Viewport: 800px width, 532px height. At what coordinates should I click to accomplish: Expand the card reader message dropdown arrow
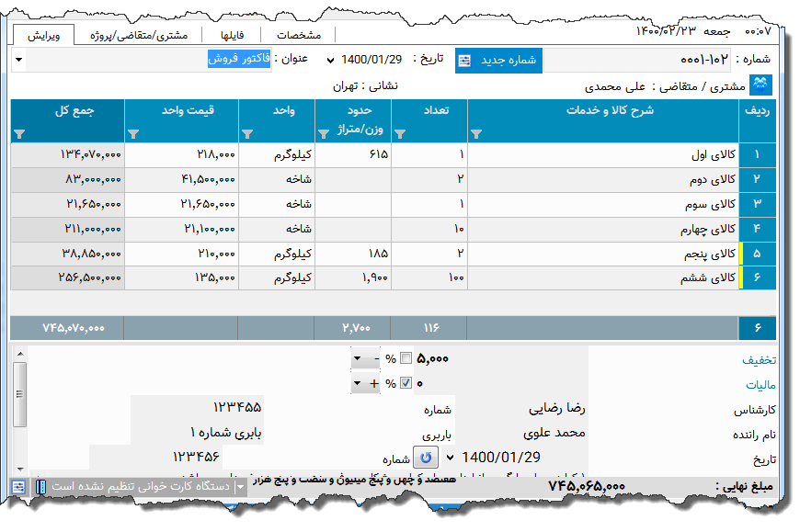pos(239,485)
